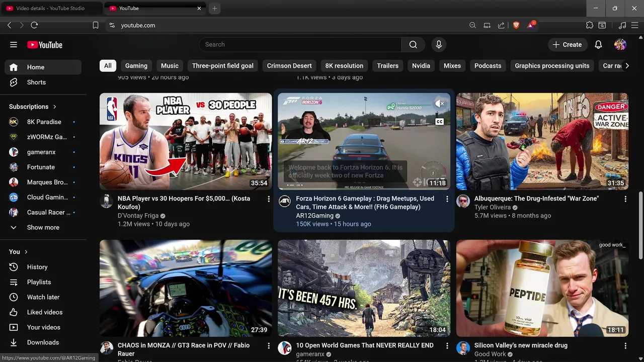644x362 pixels.
Task: Open AR12Gaming channel avatar
Action: pyautogui.click(x=285, y=201)
